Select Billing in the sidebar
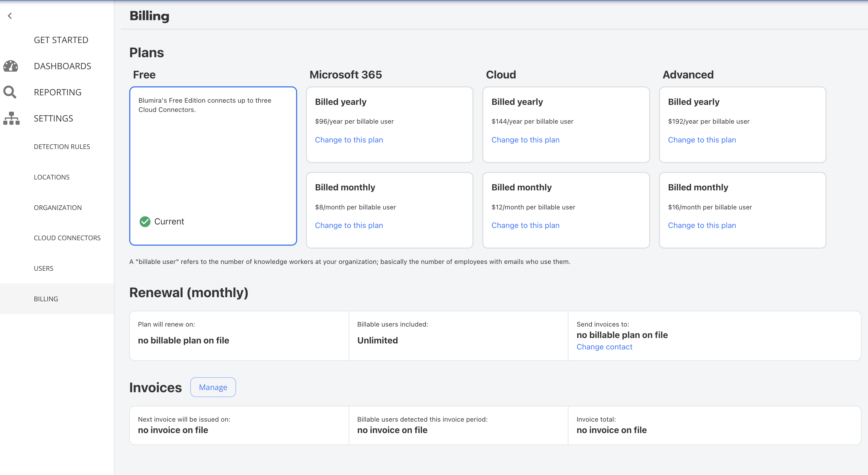Screen dimensions: 868x475 46,299
